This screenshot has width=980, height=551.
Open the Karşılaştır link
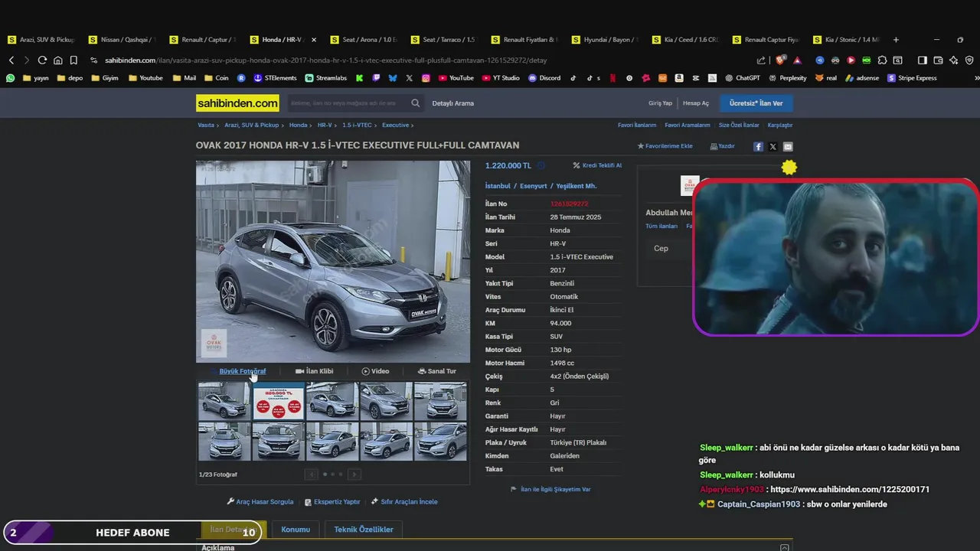click(x=780, y=125)
